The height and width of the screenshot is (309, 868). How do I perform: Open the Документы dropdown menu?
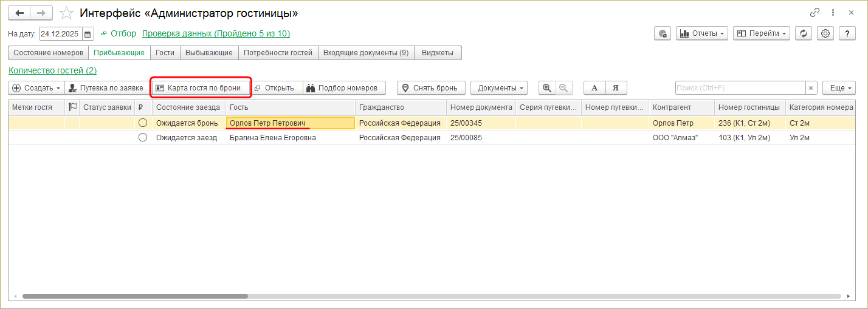(x=499, y=88)
